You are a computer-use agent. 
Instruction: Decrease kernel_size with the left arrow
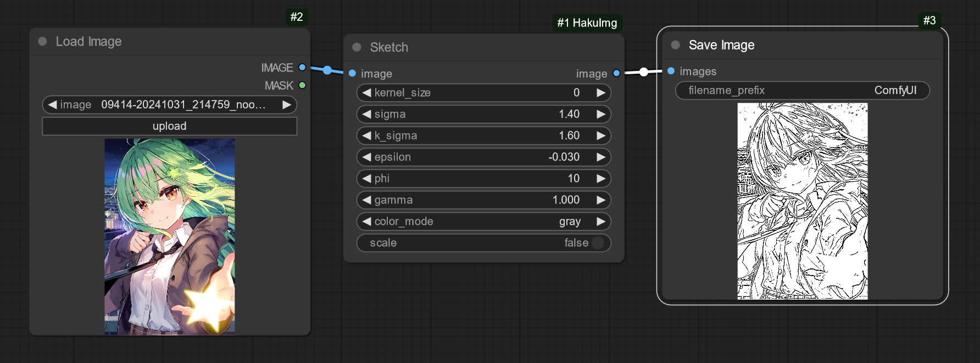tap(366, 92)
